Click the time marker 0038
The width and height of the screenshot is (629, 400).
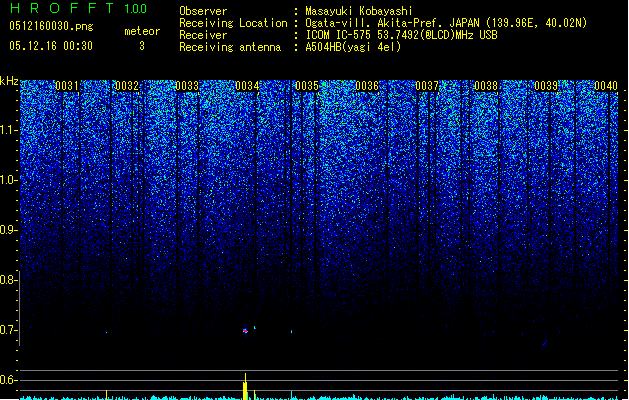click(x=486, y=86)
